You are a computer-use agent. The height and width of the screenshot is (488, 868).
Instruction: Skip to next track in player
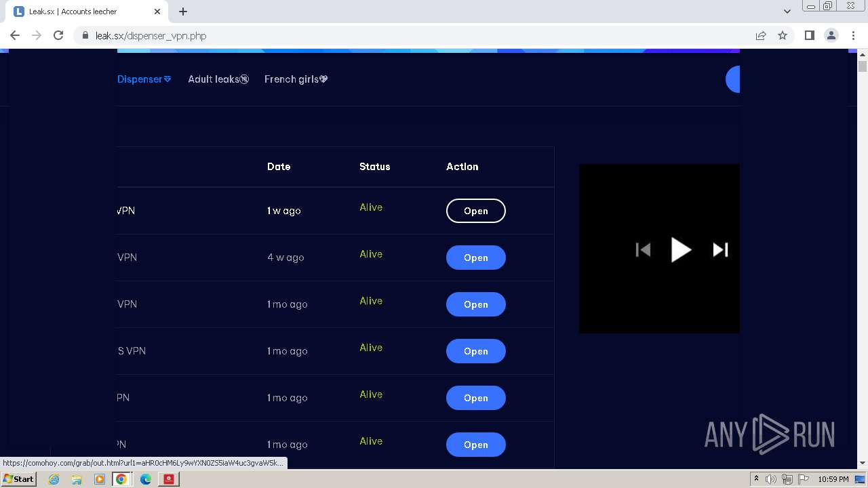click(720, 249)
